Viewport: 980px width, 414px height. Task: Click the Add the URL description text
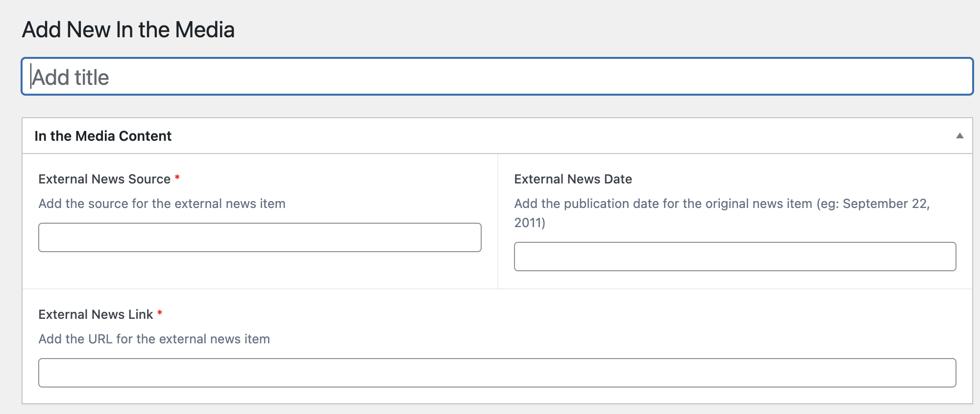coord(154,339)
